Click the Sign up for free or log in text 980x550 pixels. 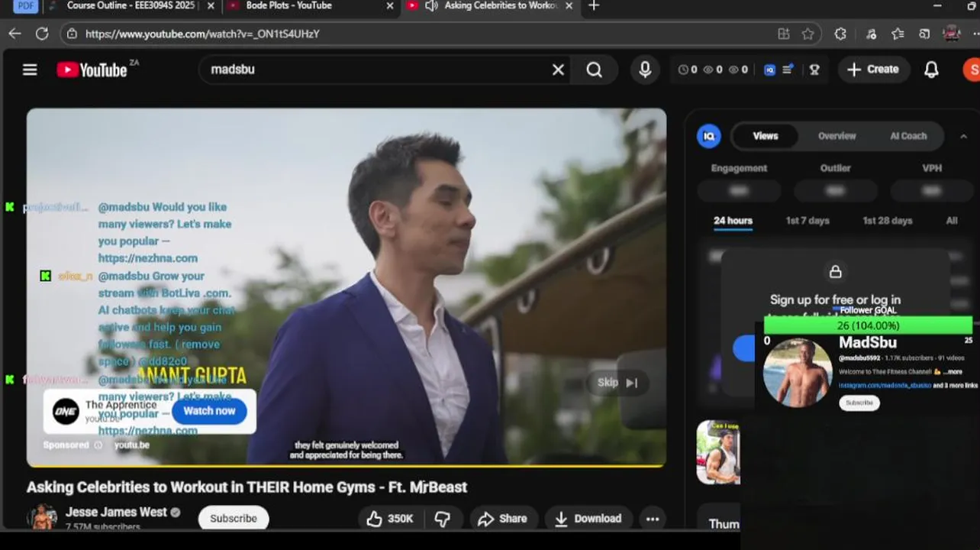(835, 299)
